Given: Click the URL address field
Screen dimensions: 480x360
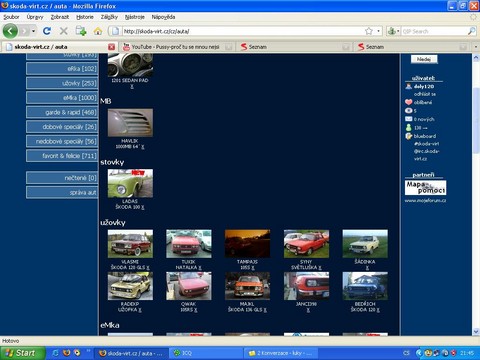Looking at the screenshot, I should coord(243,31).
